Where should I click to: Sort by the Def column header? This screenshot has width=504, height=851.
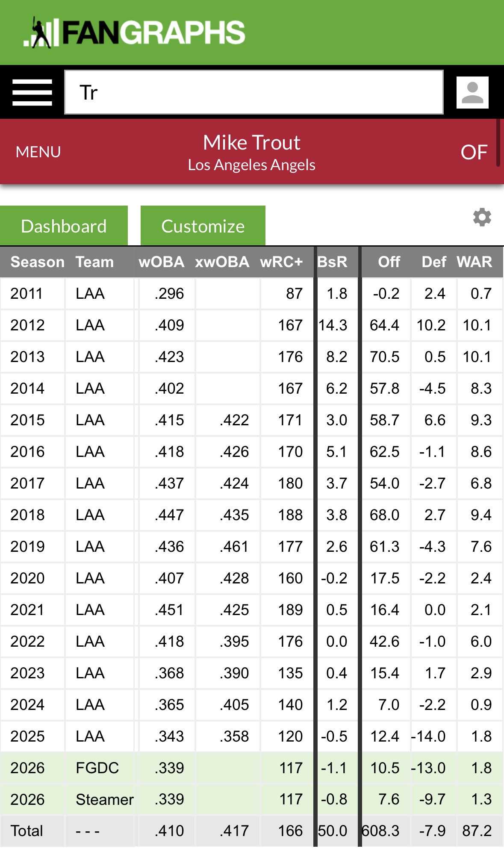point(433,262)
